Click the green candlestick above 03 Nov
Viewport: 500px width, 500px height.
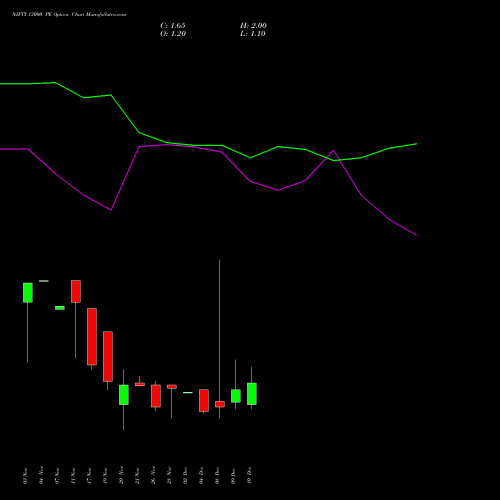[x=28, y=293]
